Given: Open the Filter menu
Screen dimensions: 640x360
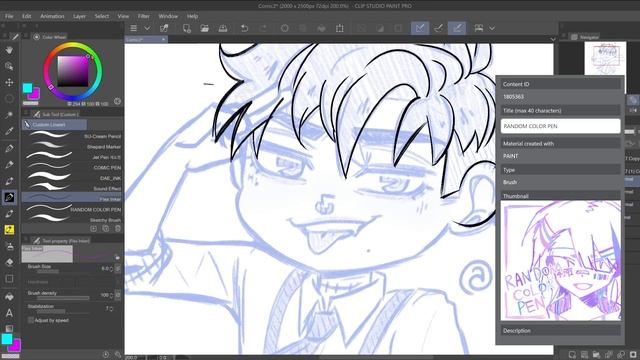Looking at the screenshot, I should [144, 16].
